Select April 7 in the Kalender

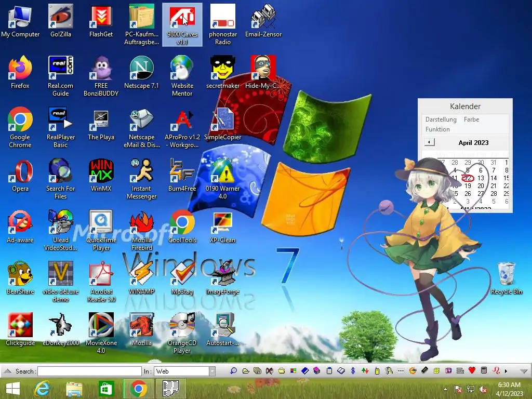click(x=494, y=170)
